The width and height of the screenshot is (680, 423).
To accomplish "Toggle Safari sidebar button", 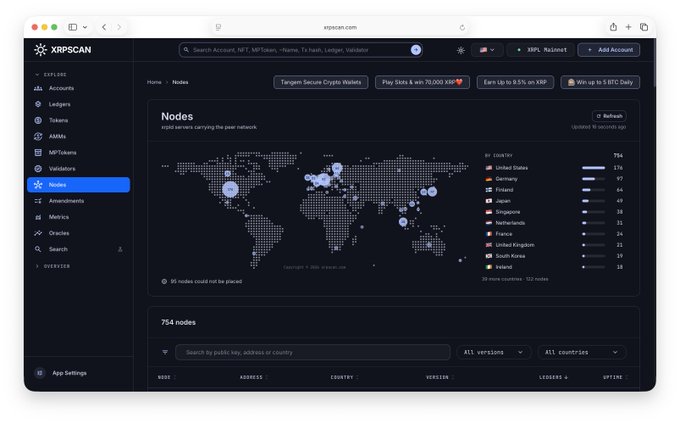I will (x=73, y=27).
